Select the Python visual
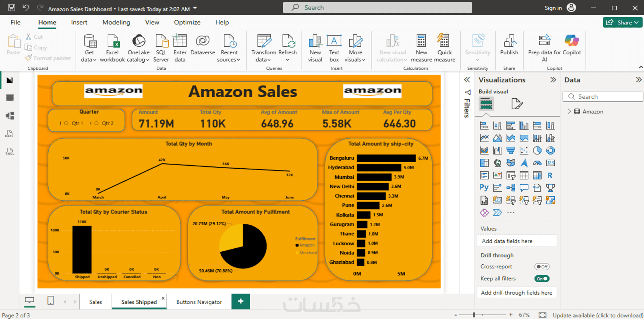Image resolution: width=644 pixels, height=319 pixels. [484, 188]
